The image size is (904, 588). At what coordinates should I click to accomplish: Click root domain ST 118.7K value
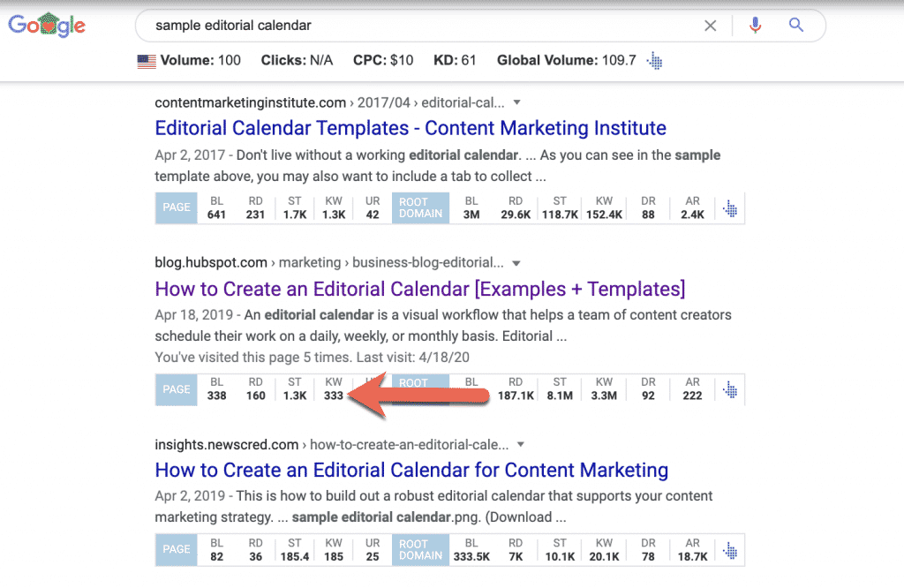point(560,207)
